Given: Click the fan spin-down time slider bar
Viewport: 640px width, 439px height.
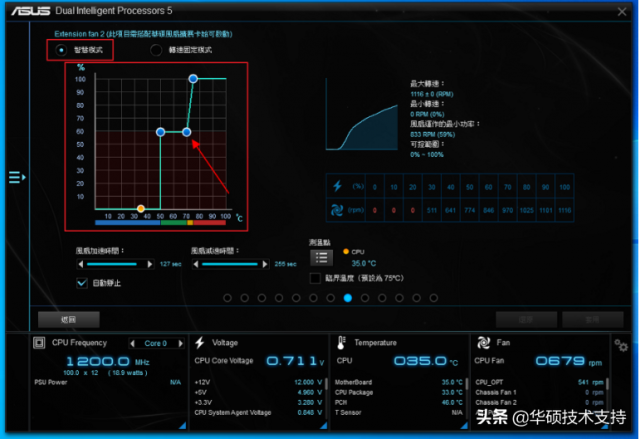Looking at the screenshot, I should (229, 264).
